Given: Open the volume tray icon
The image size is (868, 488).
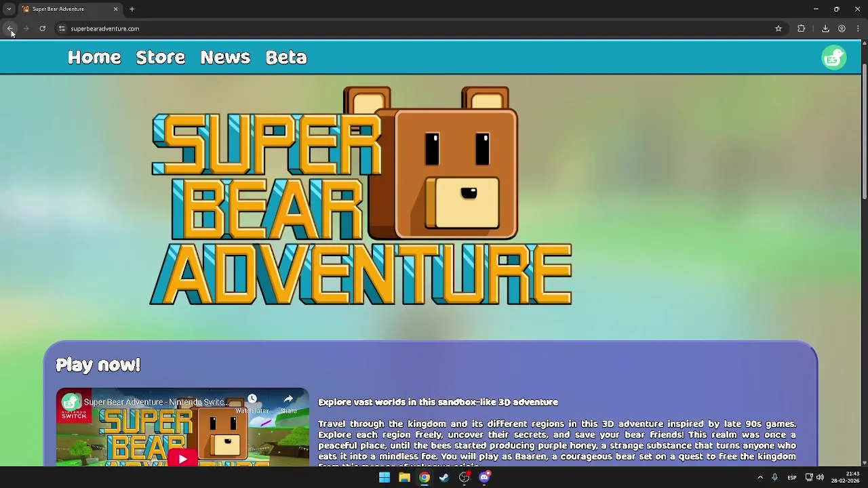Looking at the screenshot, I should coord(820,477).
